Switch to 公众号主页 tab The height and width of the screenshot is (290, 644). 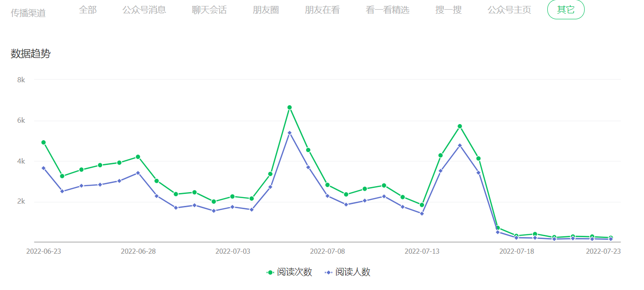click(509, 10)
